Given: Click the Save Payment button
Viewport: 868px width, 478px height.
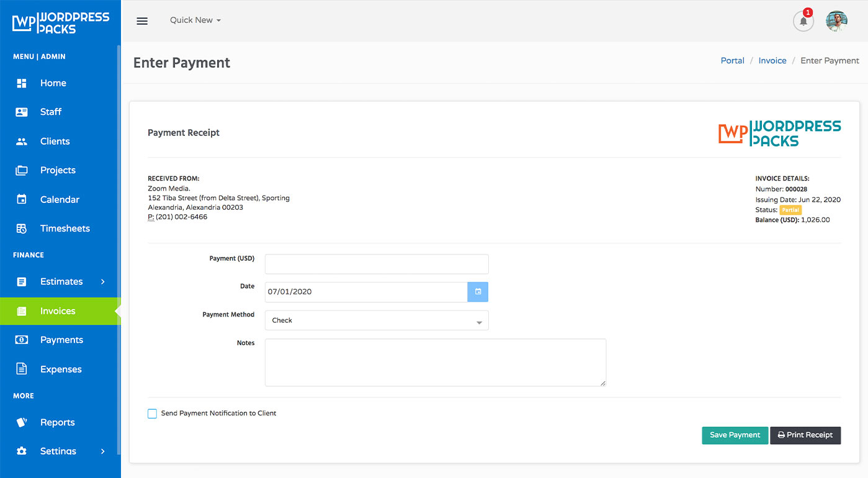Looking at the screenshot, I should click(x=735, y=435).
